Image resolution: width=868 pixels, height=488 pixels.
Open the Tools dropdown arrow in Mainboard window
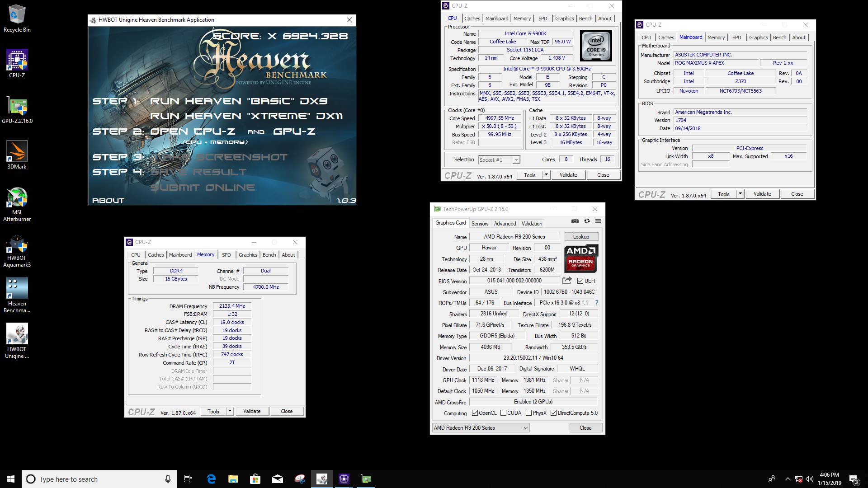tap(740, 194)
